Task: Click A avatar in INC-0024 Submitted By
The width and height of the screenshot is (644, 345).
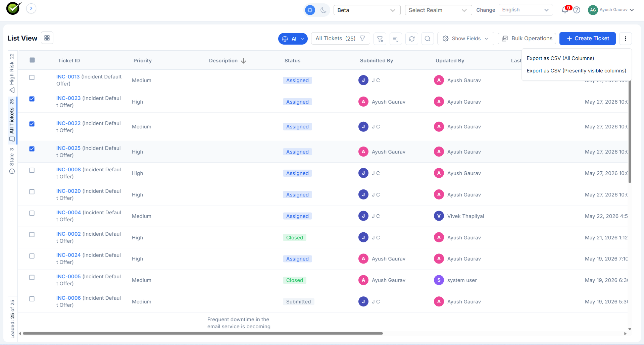Action: click(363, 258)
